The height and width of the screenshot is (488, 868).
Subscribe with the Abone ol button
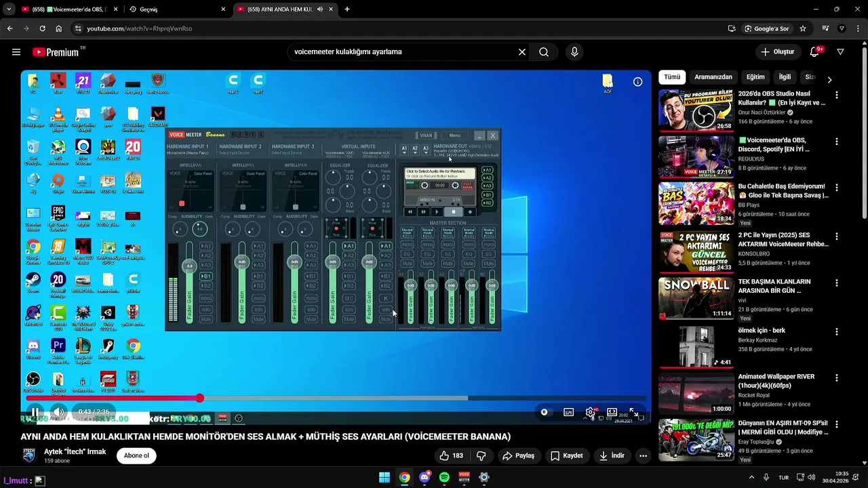136,455
